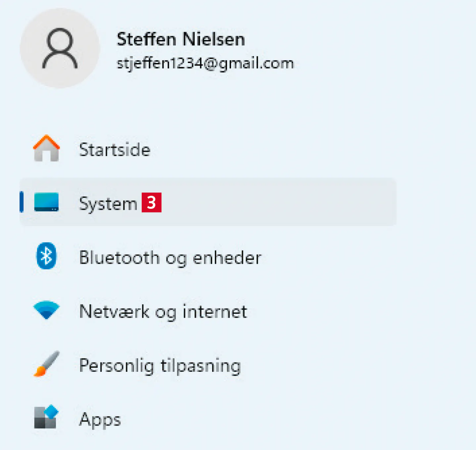Screen dimensions: 476x450
Task: Go to the Startside page label
Action: (115, 150)
